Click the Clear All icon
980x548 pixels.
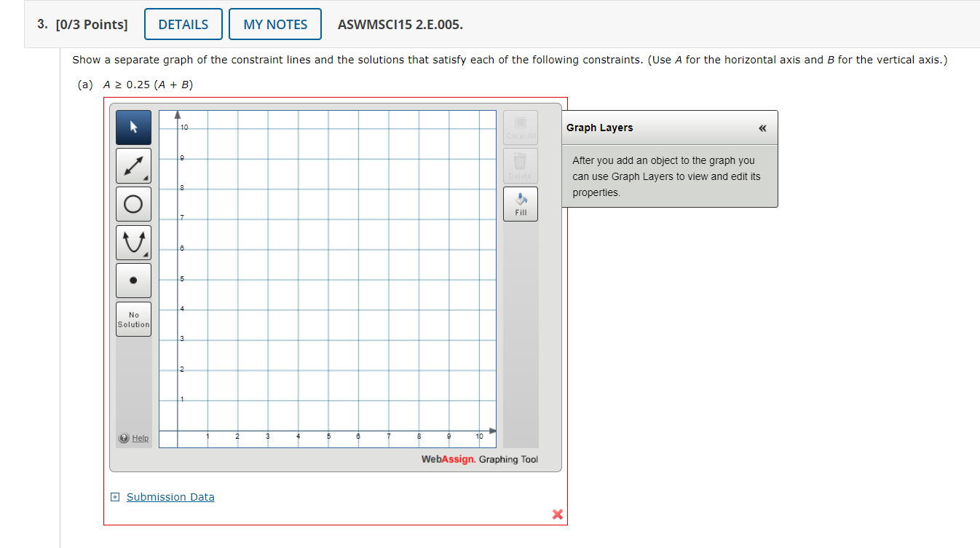(520, 127)
